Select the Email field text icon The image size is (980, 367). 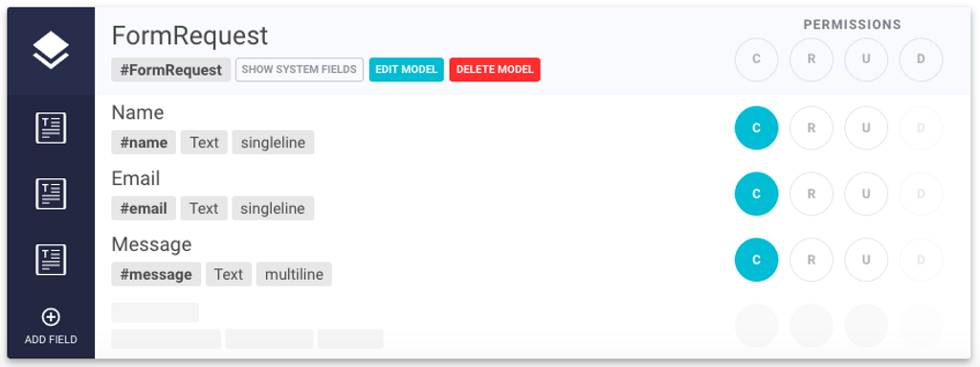tap(51, 195)
